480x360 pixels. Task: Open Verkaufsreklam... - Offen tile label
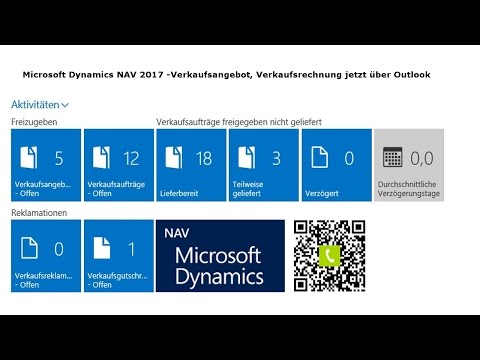click(x=43, y=280)
